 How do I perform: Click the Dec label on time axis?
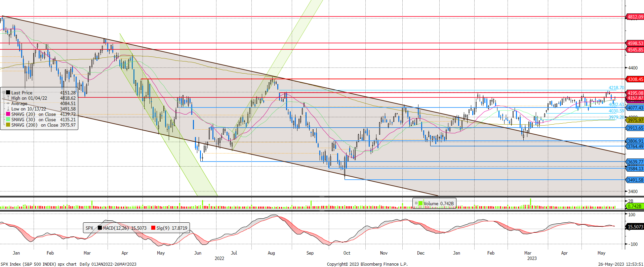(x=421, y=253)
